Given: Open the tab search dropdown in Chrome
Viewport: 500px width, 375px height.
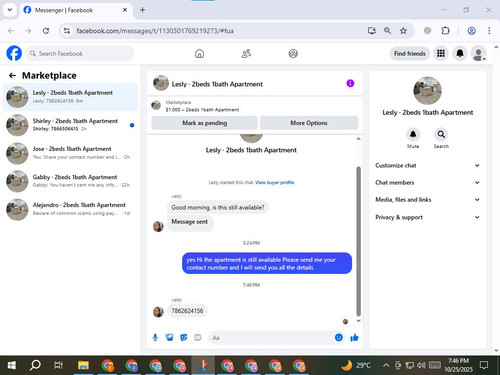Looking at the screenshot, I should (x=10, y=10).
